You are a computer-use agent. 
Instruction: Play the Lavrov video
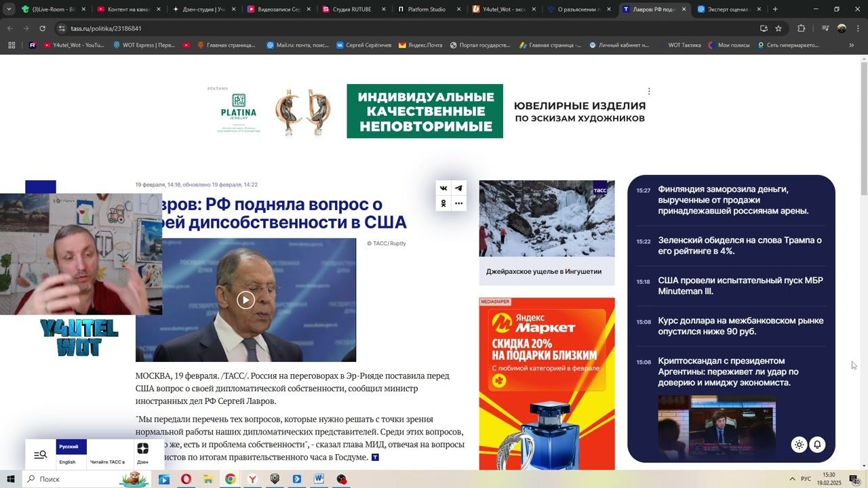click(x=245, y=300)
